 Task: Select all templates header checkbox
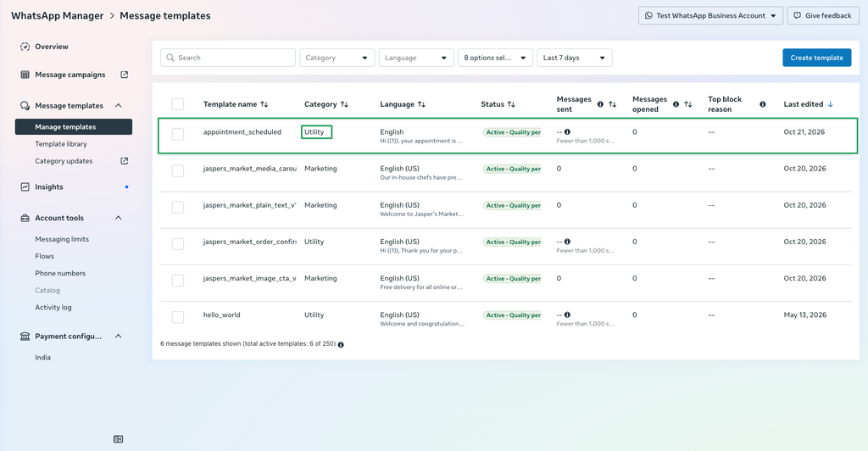pyautogui.click(x=178, y=104)
